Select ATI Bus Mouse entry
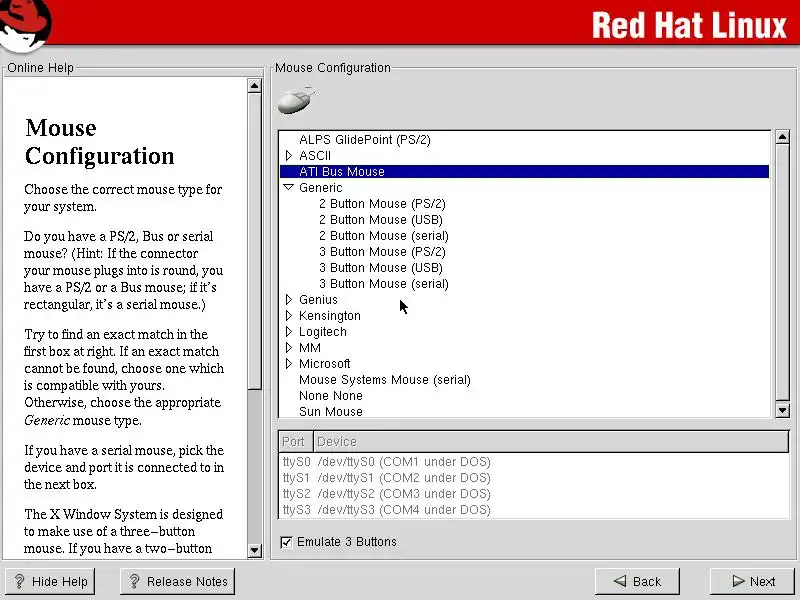Viewport: 800px width, 600px height. (x=524, y=171)
